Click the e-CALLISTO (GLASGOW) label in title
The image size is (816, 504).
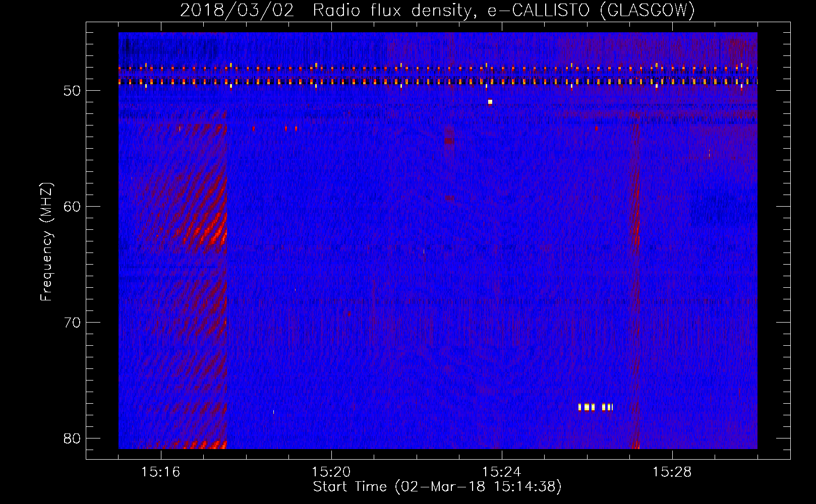pos(591,10)
